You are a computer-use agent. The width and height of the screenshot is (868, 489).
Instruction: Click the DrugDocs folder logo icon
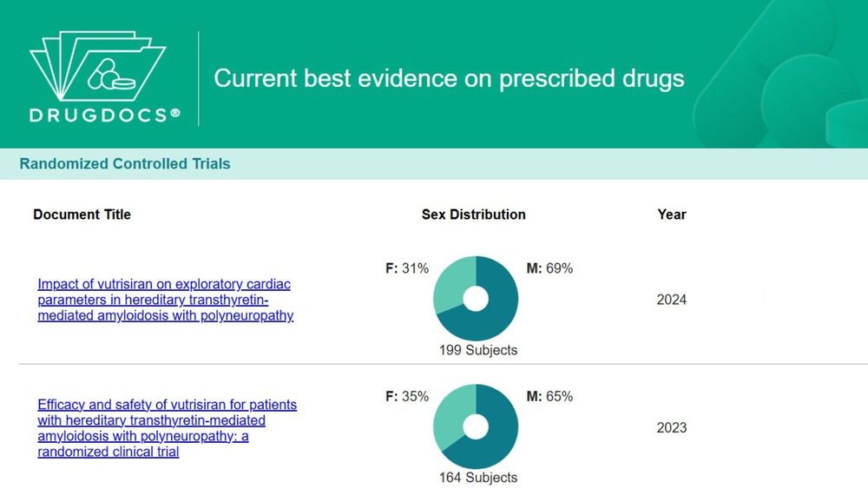[97, 66]
